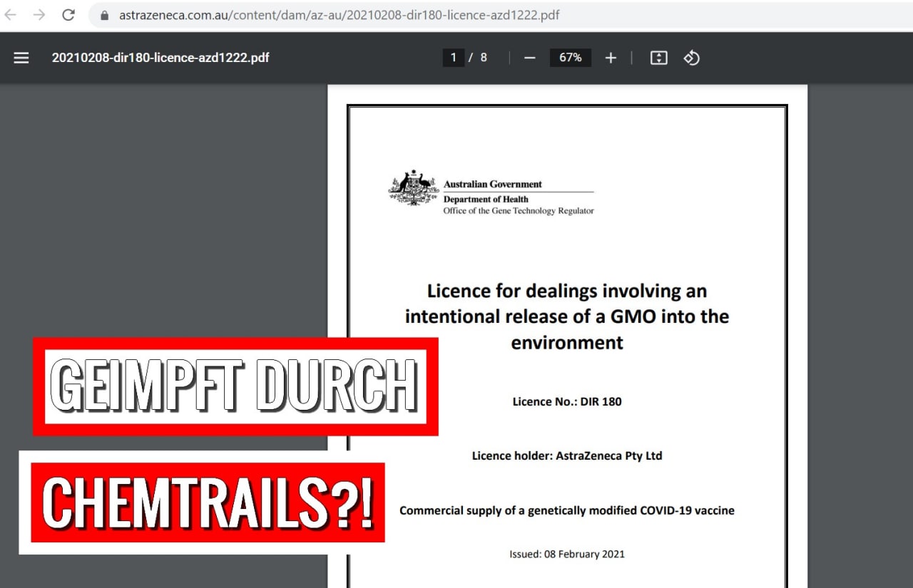The image size is (913, 588).
Task: Click the 'CHEMTRAILS?!' red banner
Action: pos(207,502)
